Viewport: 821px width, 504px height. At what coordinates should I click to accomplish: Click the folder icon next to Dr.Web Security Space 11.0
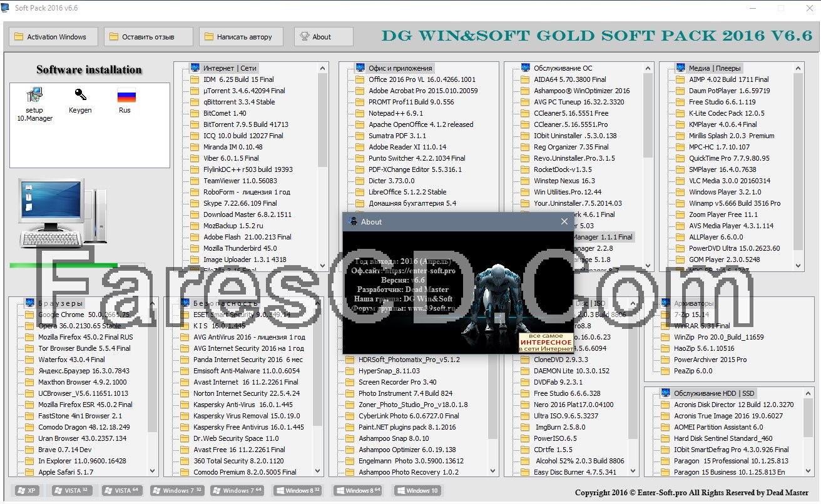[x=185, y=438]
